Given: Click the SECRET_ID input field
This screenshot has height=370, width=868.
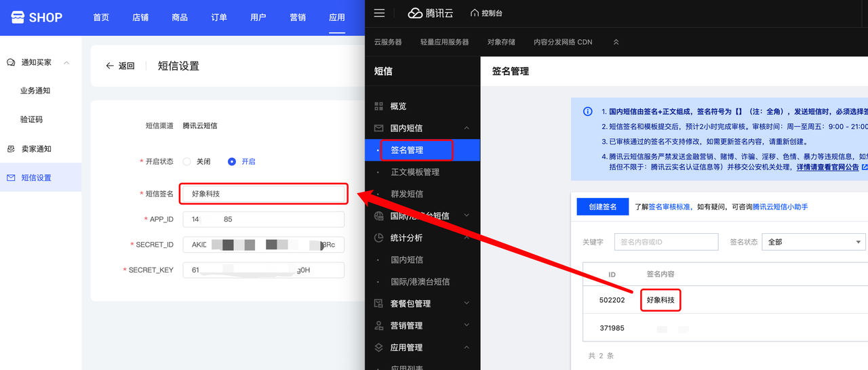Looking at the screenshot, I should pyautogui.click(x=264, y=245).
